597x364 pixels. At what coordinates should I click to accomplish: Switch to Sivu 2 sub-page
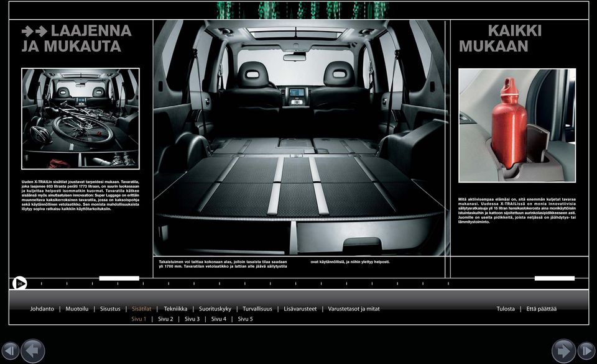pyautogui.click(x=165, y=319)
